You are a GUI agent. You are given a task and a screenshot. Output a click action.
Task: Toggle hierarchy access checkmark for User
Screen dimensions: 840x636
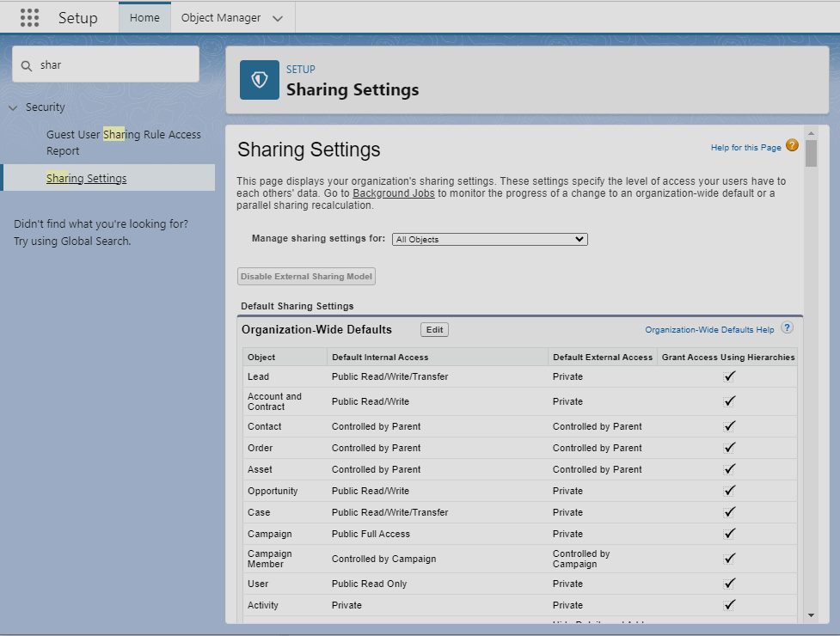(728, 584)
